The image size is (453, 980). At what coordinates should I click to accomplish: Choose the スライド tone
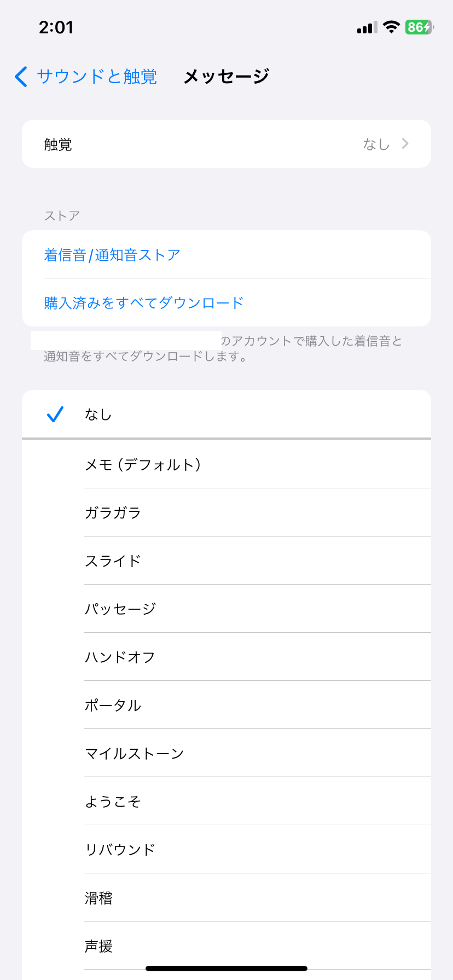point(113,561)
